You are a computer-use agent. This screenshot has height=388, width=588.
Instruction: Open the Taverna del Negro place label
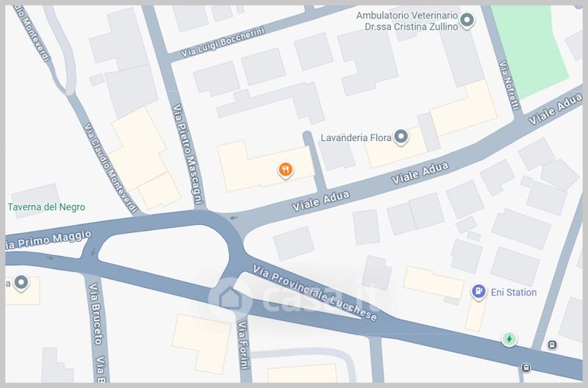[46, 207]
